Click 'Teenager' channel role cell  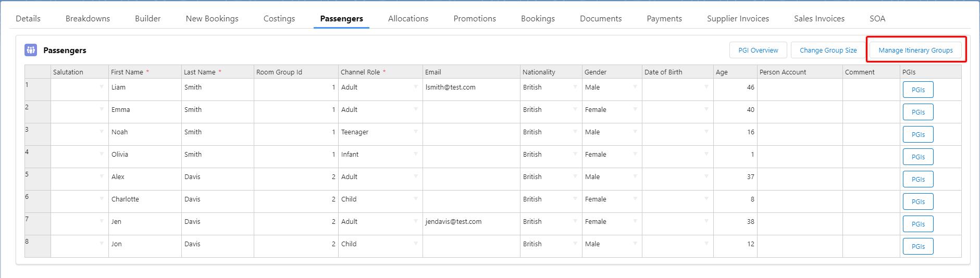click(380, 134)
